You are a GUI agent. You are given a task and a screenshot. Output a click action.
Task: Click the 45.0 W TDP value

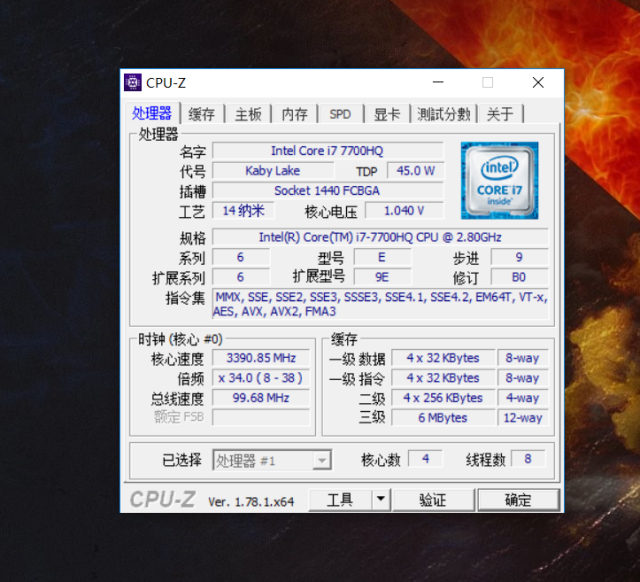tap(415, 171)
